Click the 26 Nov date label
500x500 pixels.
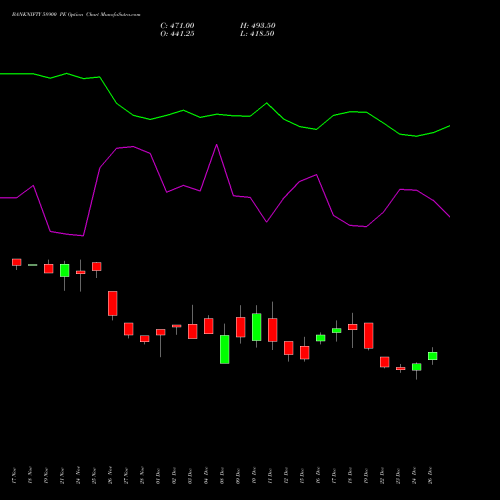[x=110, y=476]
